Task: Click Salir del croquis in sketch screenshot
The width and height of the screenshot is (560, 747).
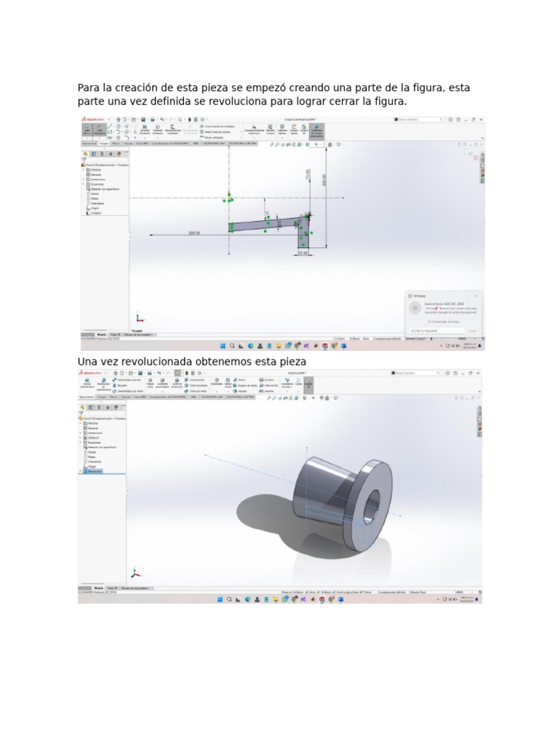Action: 87,128
